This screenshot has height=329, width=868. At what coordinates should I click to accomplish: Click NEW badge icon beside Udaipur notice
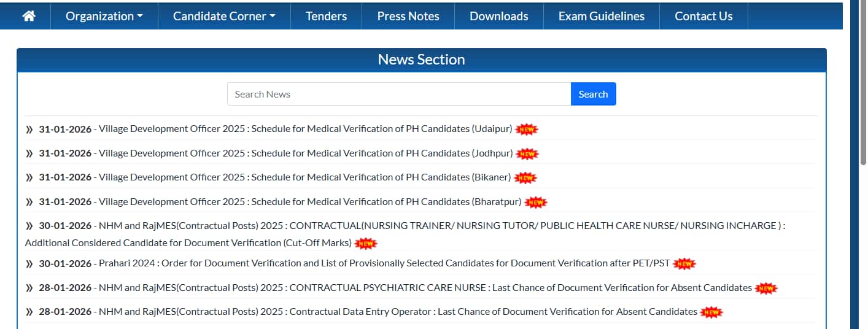click(x=527, y=130)
